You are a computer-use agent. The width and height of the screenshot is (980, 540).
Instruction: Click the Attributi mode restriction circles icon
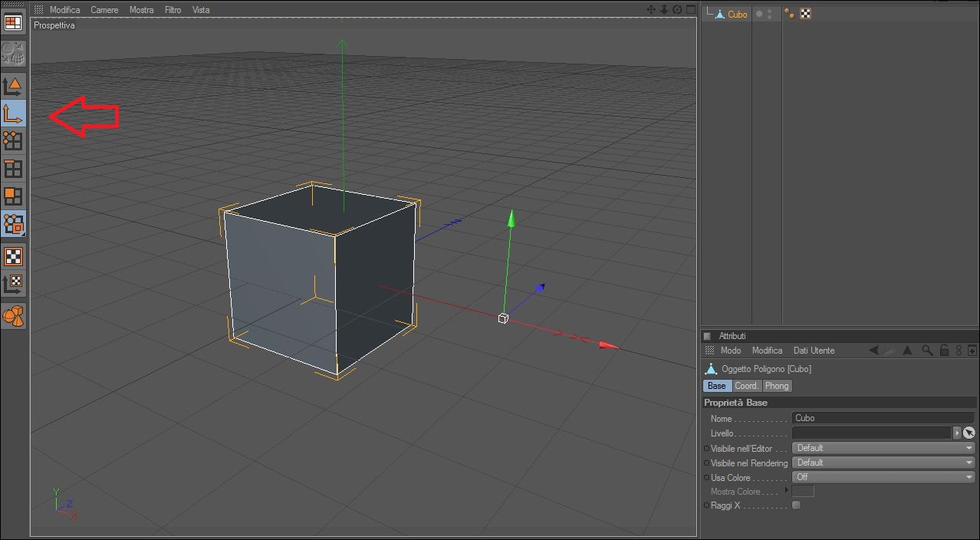coord(959,351)
